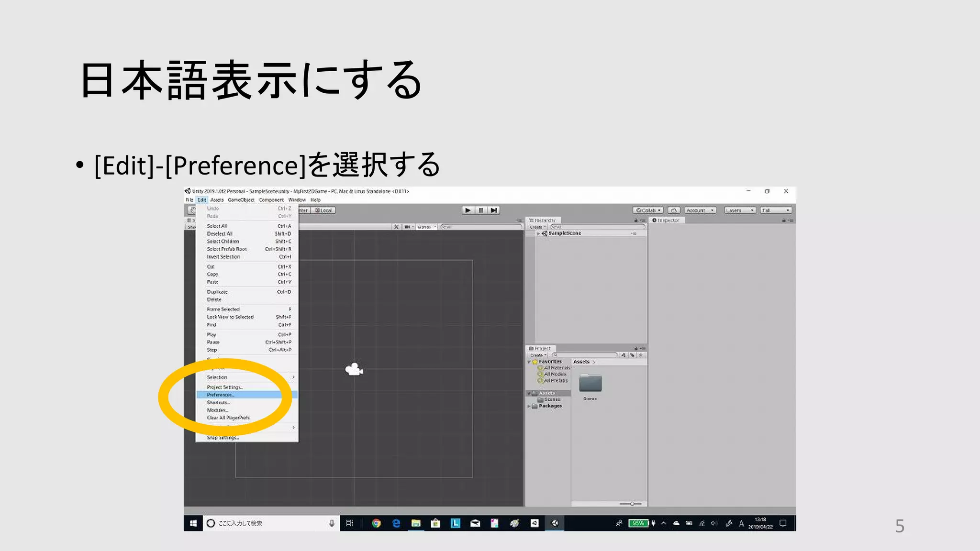Expand the Selection submenu
The height and width of the screenshot is (551, 980).
[x=247, y=377]
